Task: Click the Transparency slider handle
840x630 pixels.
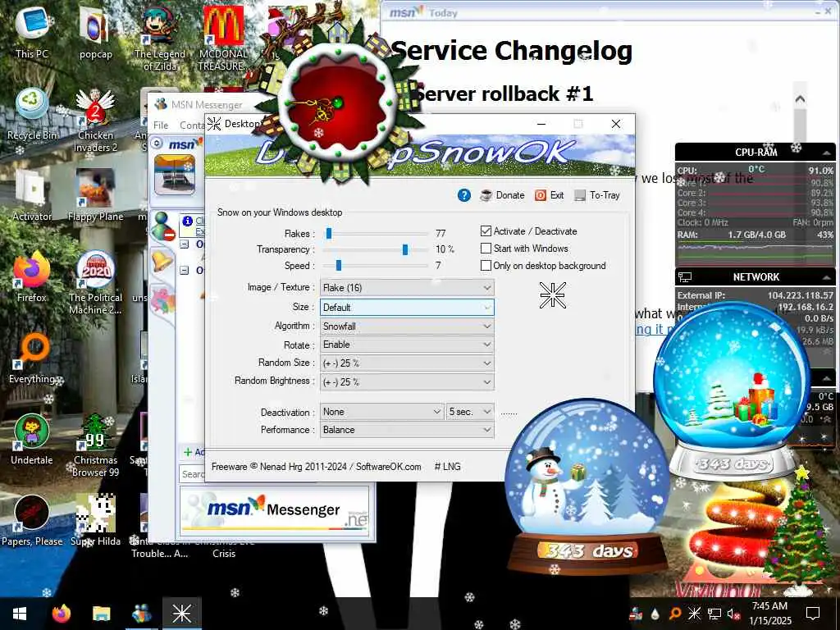Action: [405, 249]
